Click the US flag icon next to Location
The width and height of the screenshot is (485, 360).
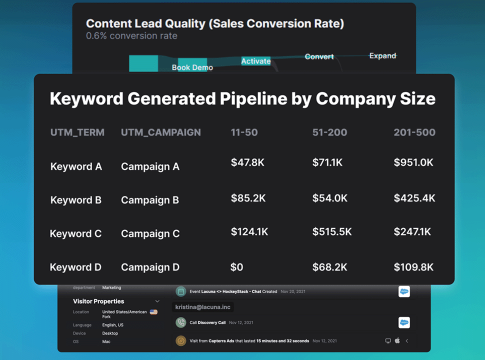[x=153, y=312]
